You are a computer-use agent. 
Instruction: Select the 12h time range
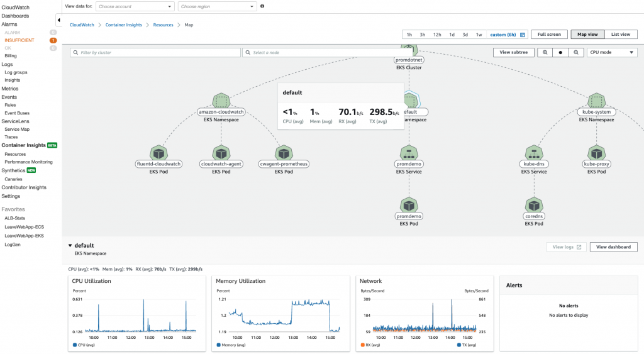(437, 35)
